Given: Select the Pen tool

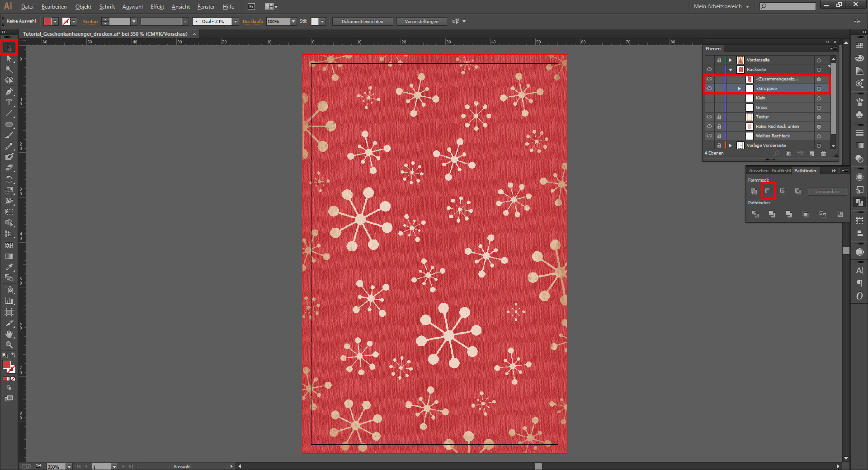Looking at the screenshot, I should pos(9,92).
